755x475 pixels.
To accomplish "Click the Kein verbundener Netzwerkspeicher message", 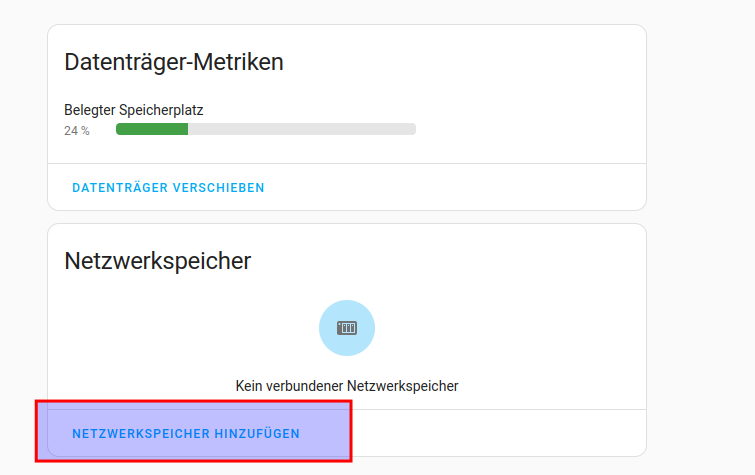I will [x=347, y=385].
